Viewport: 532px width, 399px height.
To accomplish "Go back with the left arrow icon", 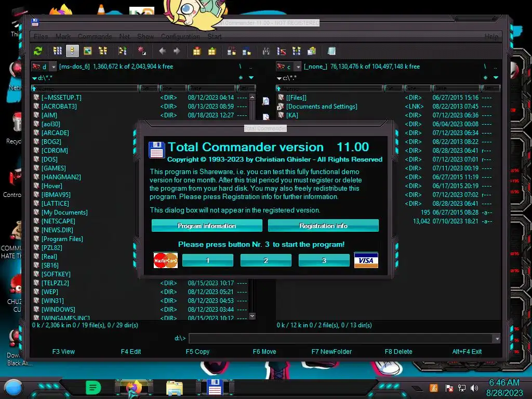I will [x=162, y=51].
